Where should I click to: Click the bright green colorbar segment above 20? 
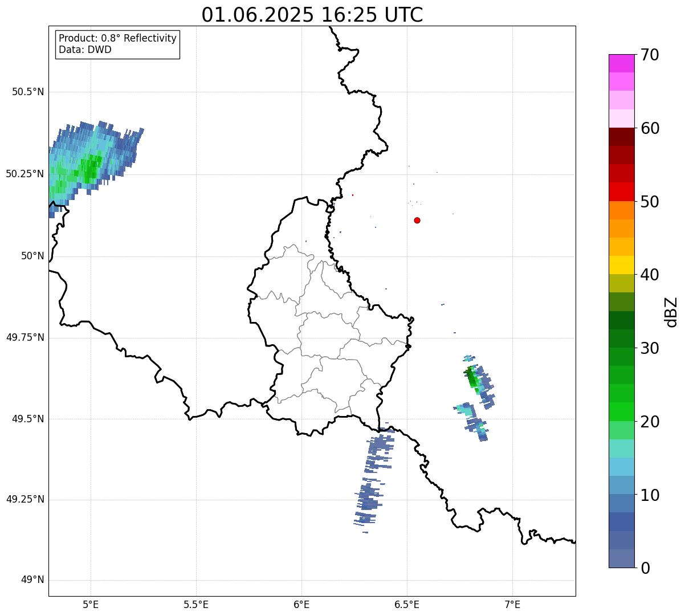(x=621, y=411)
